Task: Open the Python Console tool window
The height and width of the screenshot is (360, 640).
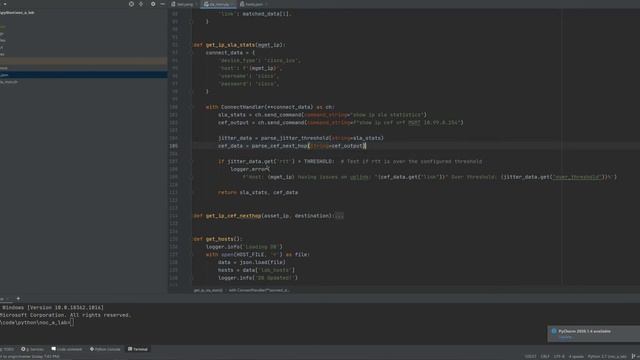Action: point(105,349)
